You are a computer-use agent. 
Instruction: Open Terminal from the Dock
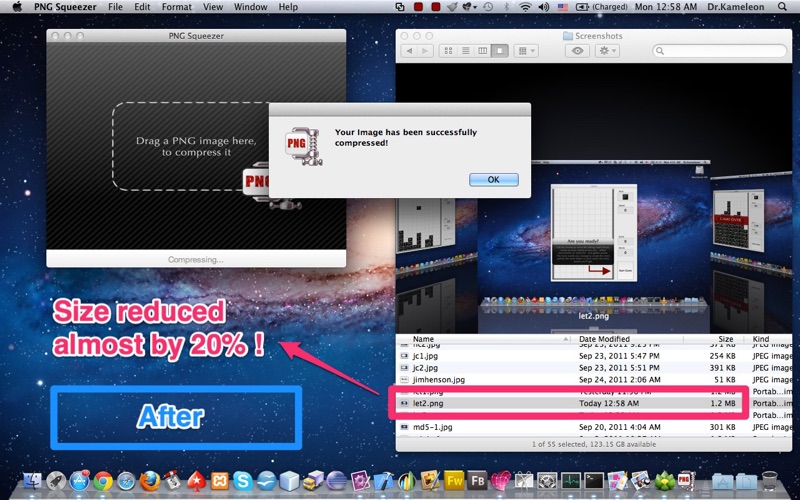(x=594, y=480)
